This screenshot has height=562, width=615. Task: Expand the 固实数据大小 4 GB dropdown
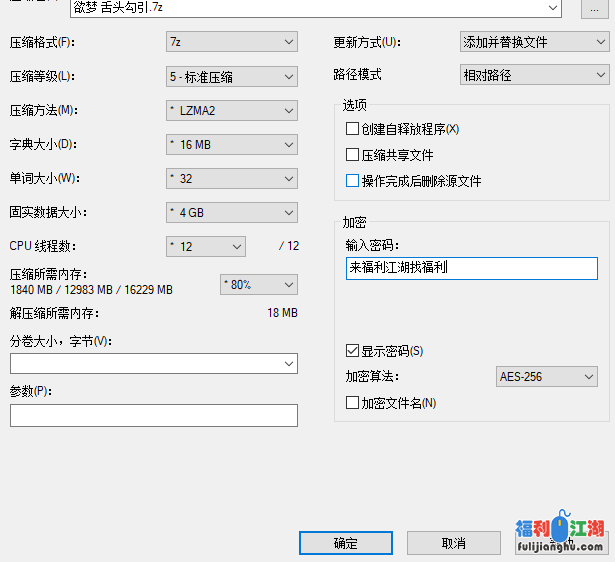click(231, 212)
